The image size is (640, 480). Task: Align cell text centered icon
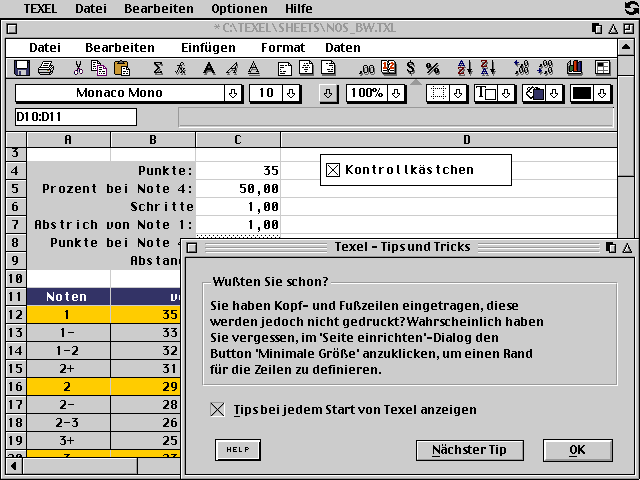tap(306, 68)
